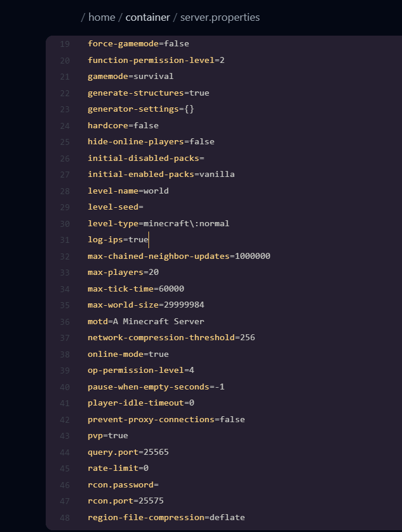Click line number 48 in the gutter
The width and height of the screenshot is (402, 532).
pyautogui.click(x=64, y=517)
